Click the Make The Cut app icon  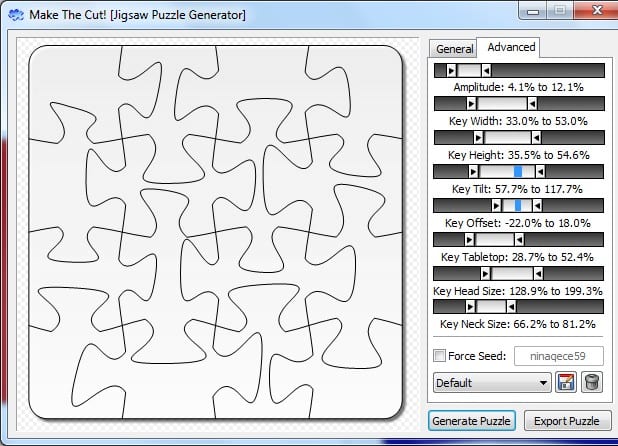click(x=16, y=15)
